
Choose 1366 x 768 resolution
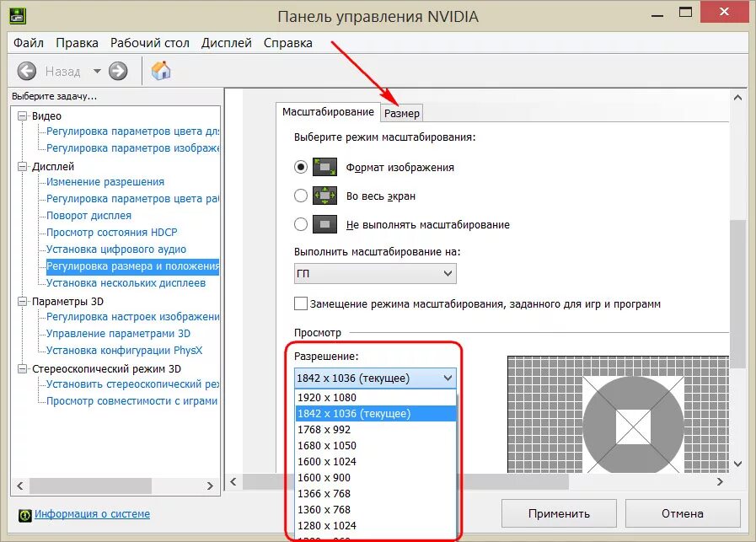point(376,493)
